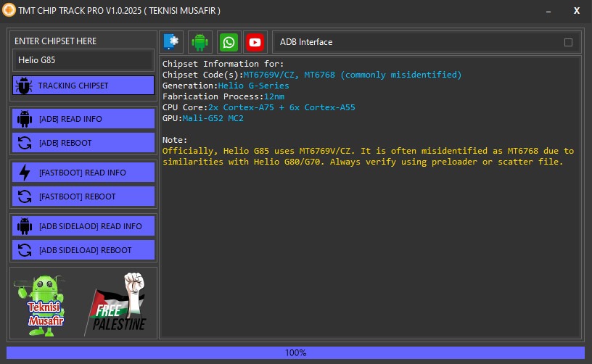Click the ENTER CHIPSET HERE label
This screenshot has height=364, width=592.
[55, 41]
